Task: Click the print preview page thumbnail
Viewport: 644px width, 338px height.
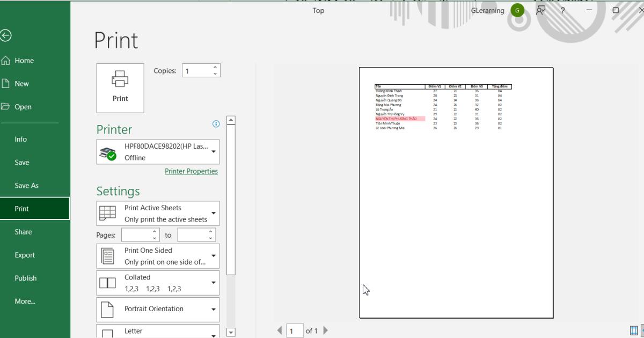Action: 456,193
